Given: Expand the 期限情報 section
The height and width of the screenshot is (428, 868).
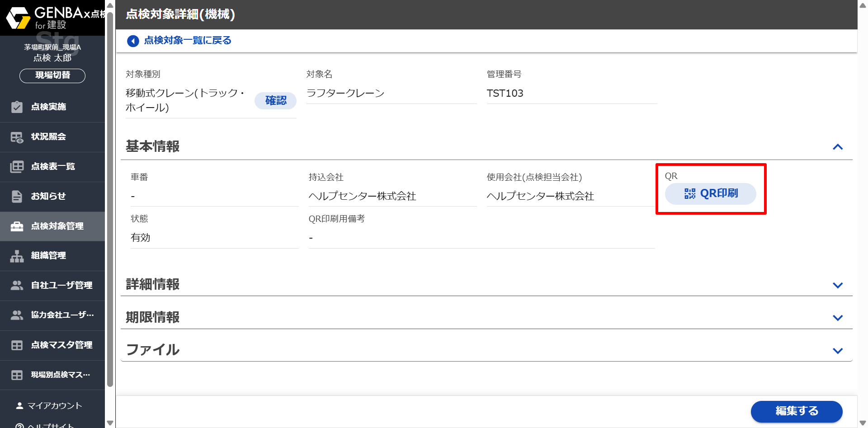Looking at the screenshot, I should [x=837, y=318].
